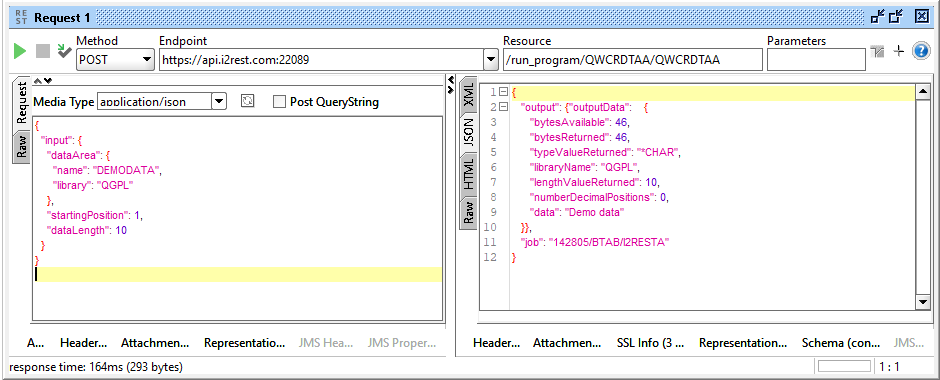Add assertion using green checkmark arrow icon

tap(63, 51)
